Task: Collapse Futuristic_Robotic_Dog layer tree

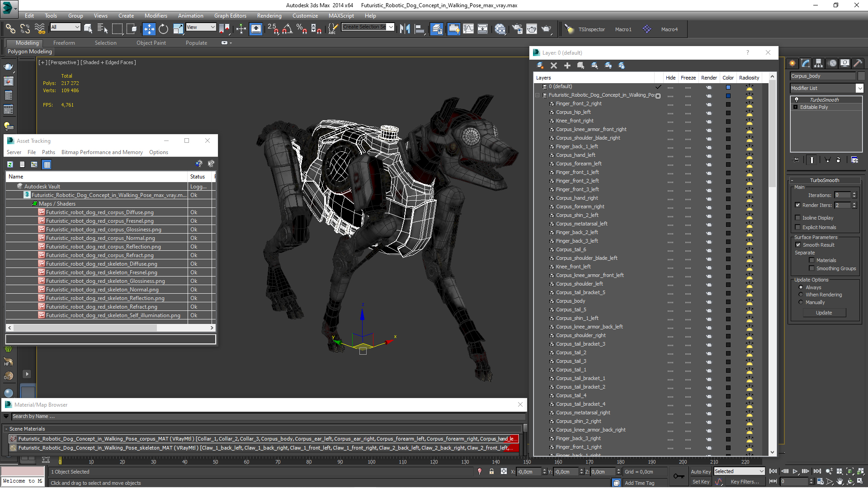Action: tap(538, 95)
